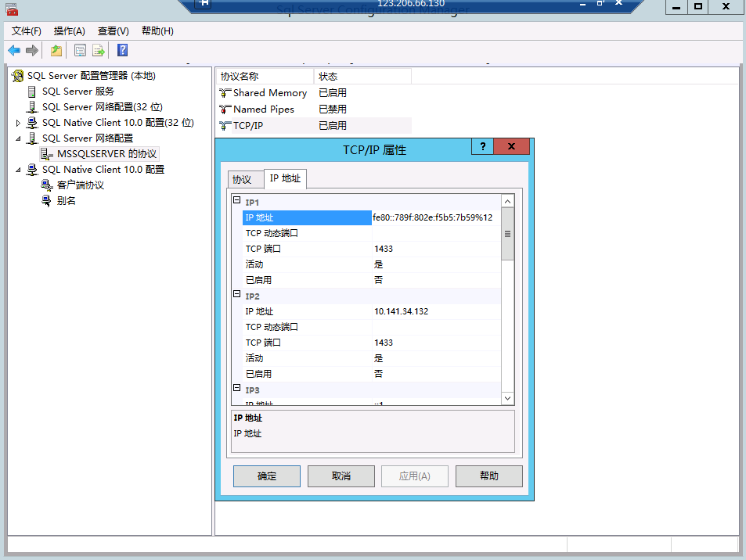This screenshot has height=560, width=746.
Task: Click the property list scroll up arrow
Action: pyautogui.click(x=508, y=202)
